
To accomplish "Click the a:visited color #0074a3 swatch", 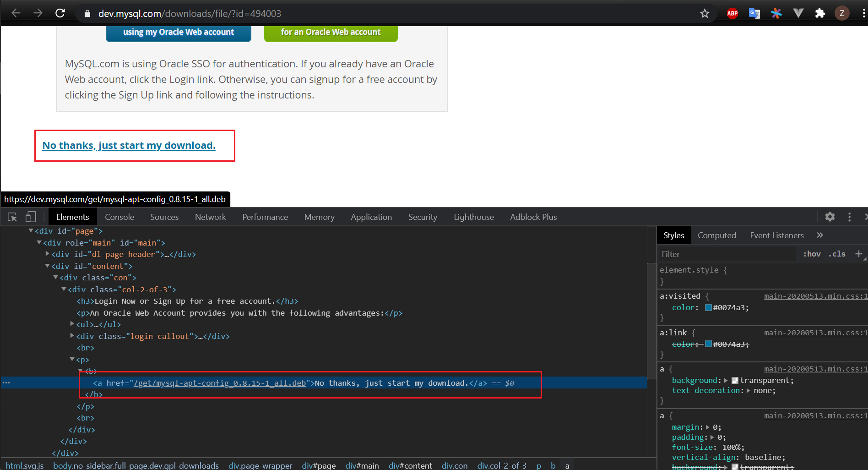I will [708, 308].
